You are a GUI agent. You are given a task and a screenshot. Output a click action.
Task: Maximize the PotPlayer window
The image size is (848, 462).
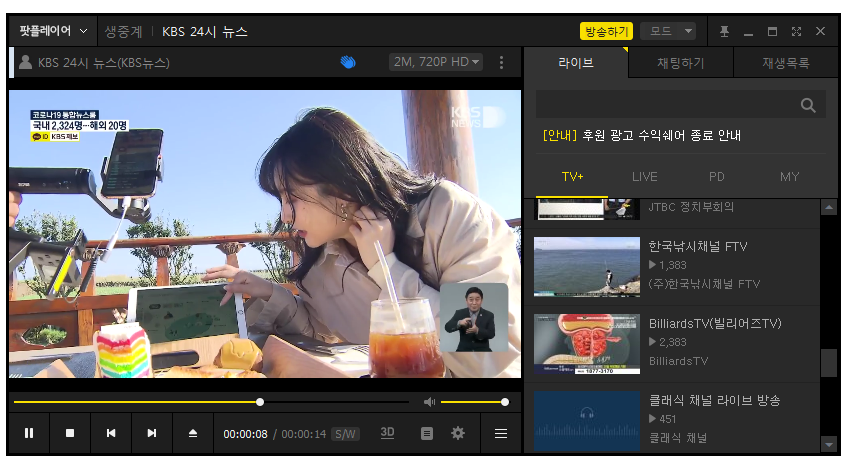772,31
